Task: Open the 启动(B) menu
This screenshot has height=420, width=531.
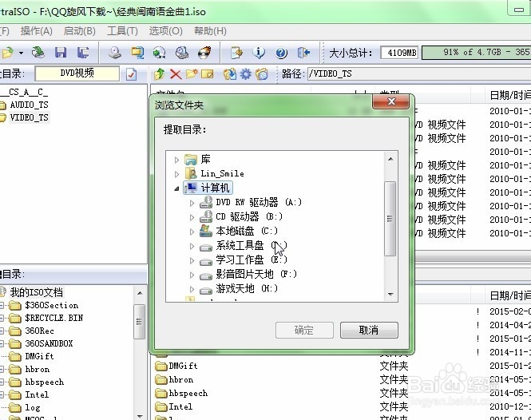Action: pos(80,31)
